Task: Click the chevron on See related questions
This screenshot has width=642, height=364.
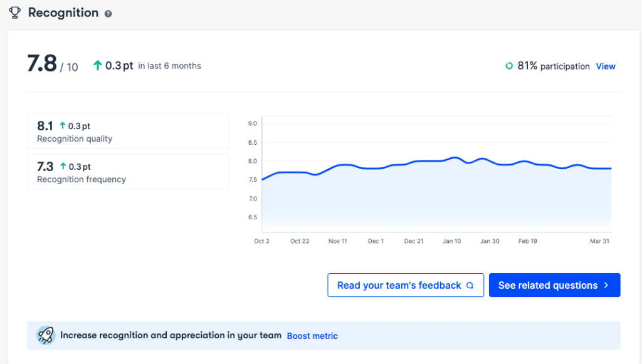Action: (x=606, y=285)
